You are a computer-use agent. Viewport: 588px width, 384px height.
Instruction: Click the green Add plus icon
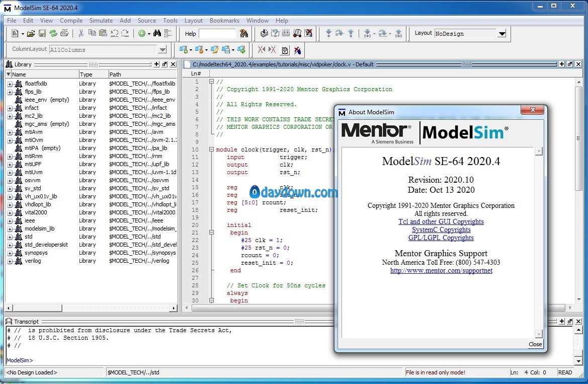pos(142,33)
